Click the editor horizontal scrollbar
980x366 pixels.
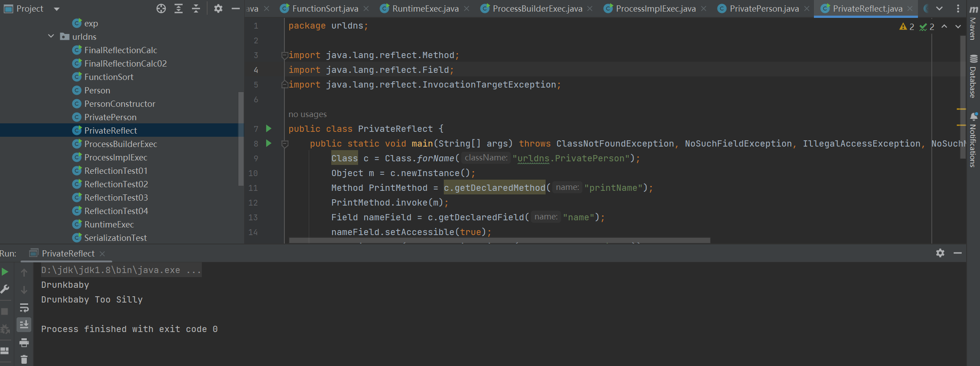tap(500, 240)
